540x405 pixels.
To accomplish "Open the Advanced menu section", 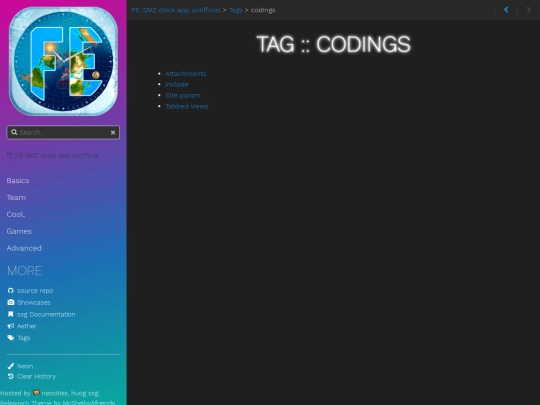I will click(x=24, y=248).
